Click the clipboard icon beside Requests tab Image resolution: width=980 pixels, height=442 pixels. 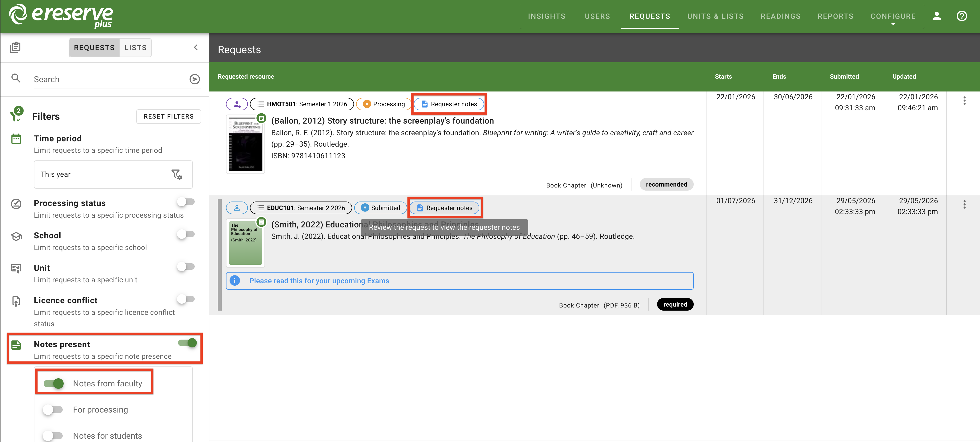[x=15, y=47]
